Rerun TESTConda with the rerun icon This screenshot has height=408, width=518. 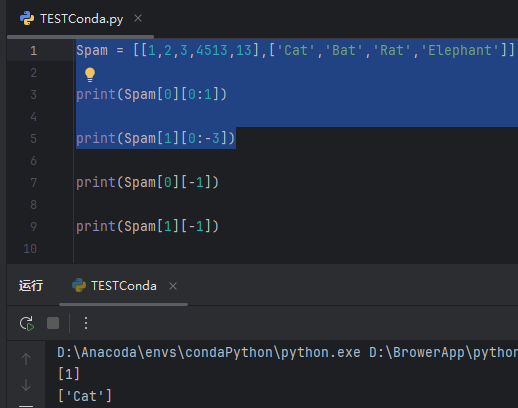click(27, 323)
